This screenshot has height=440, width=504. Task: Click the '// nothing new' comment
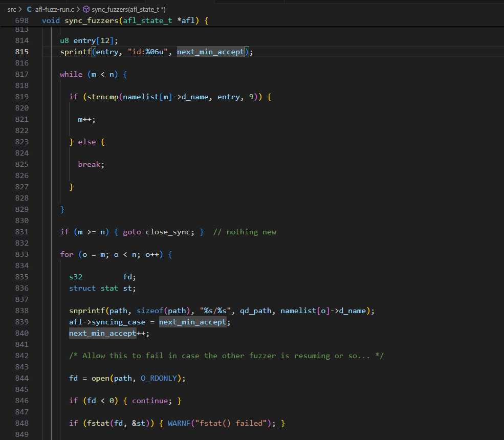click(245, 232)
